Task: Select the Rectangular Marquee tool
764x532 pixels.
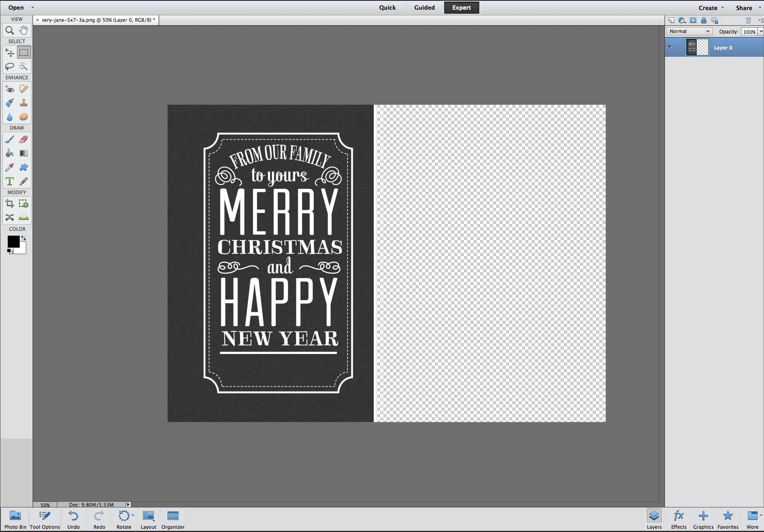Action: coord(24,52)
